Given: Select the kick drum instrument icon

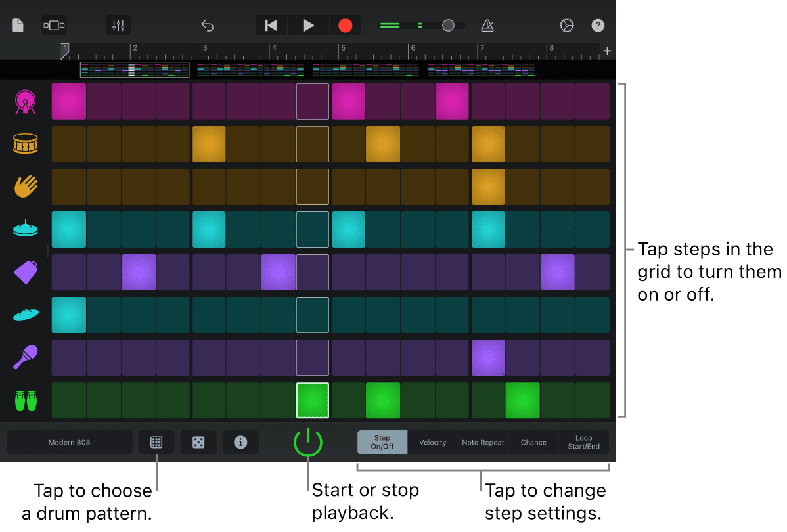Looking at the screenshot, I should (x=25, y=102).
